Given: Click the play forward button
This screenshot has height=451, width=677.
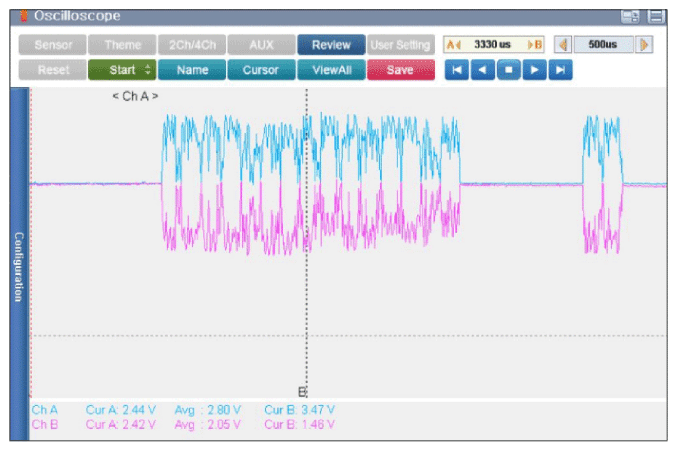Looking at the screenshot, I should pyautogui.click(x=535, y=70).
